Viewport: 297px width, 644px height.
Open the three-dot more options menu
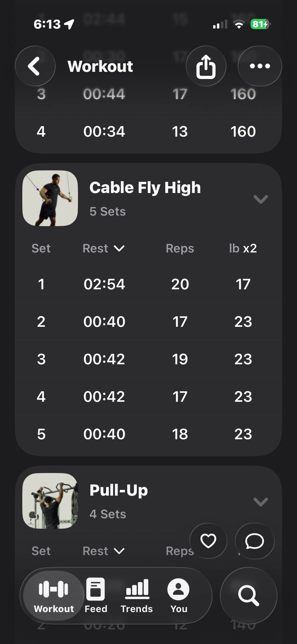click(x=260, y=66)
